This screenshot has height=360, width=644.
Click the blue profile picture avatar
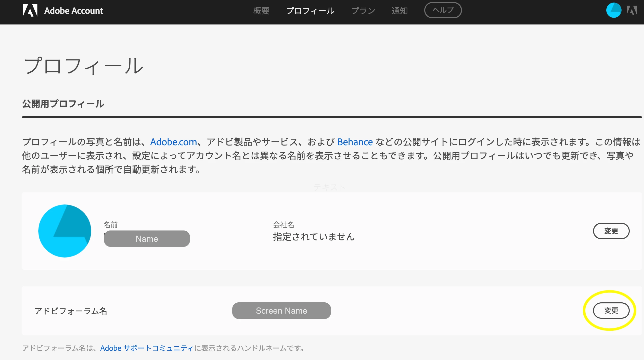click(x=65, y=231)
